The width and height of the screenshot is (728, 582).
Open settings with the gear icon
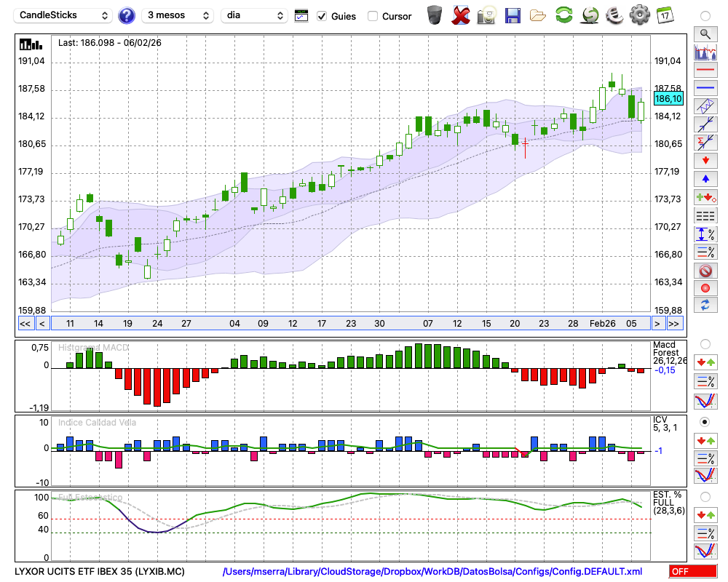point(640,15)
